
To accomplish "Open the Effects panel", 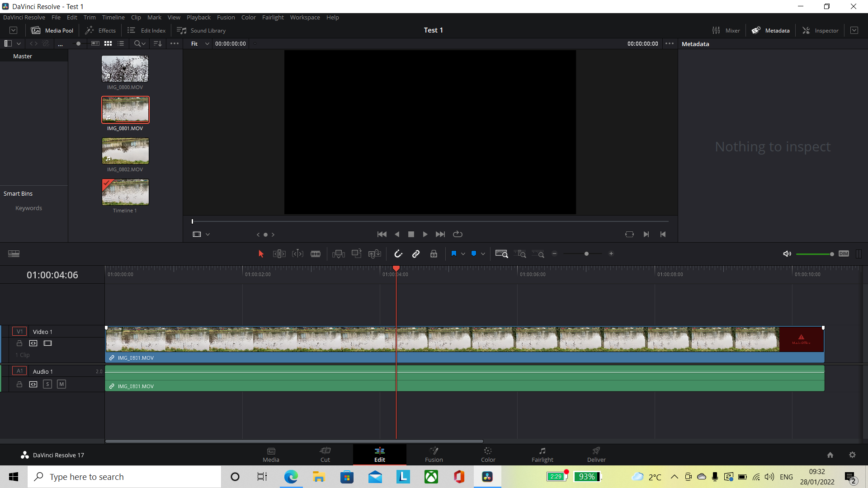I will [100, 30].
